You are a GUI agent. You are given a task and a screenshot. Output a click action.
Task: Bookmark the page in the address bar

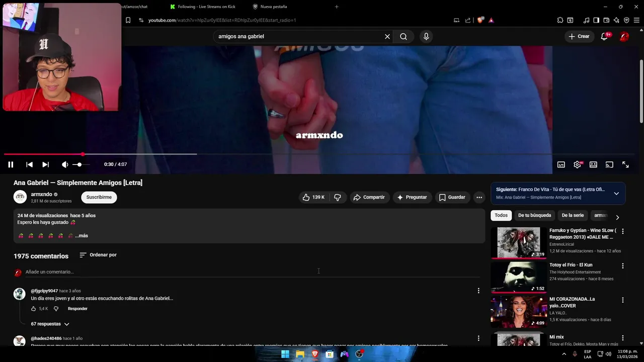pyautogui.click(x=128, y=20)
